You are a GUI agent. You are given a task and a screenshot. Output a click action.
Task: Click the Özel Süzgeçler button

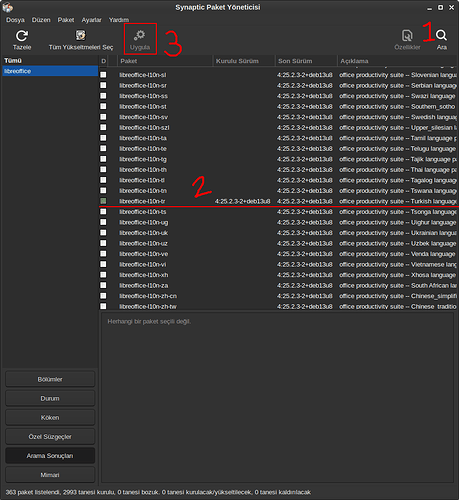tap(50, 436)
